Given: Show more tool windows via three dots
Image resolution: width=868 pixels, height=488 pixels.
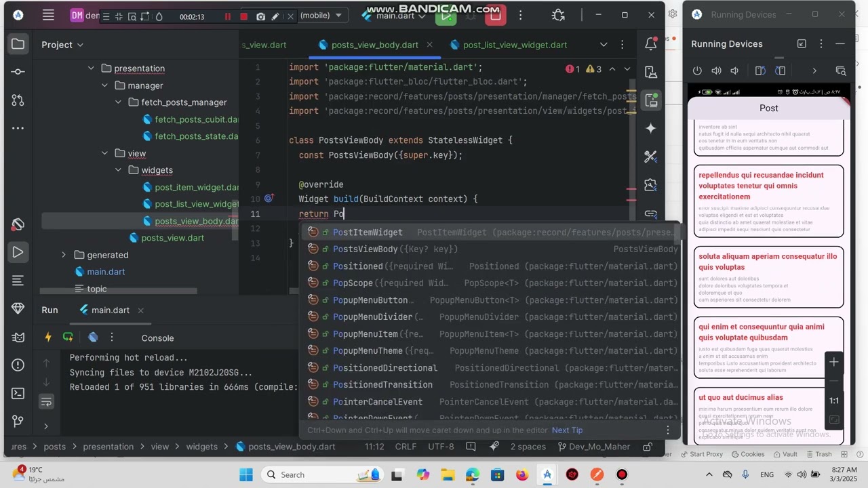Looking at the screenshot, I should [18, 127].
